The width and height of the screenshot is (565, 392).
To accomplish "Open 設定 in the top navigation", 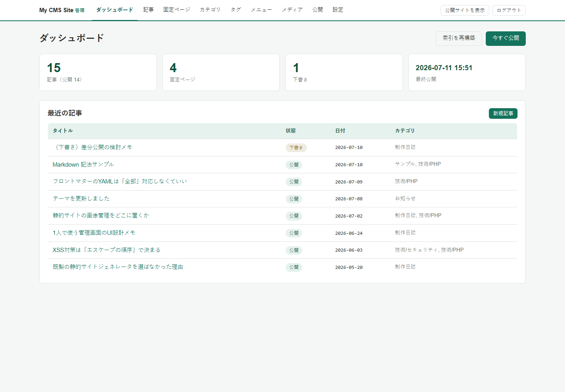I will (x=338, y=10).
